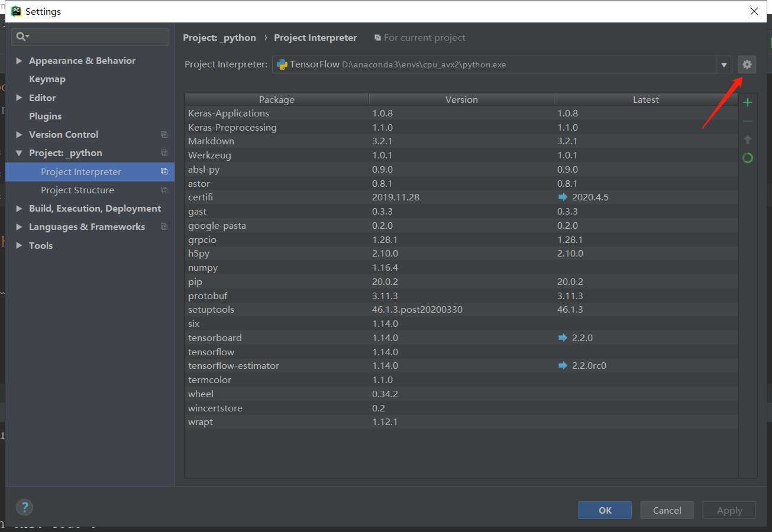
Task: Select the certifi package name
Action: pos(201,197)
